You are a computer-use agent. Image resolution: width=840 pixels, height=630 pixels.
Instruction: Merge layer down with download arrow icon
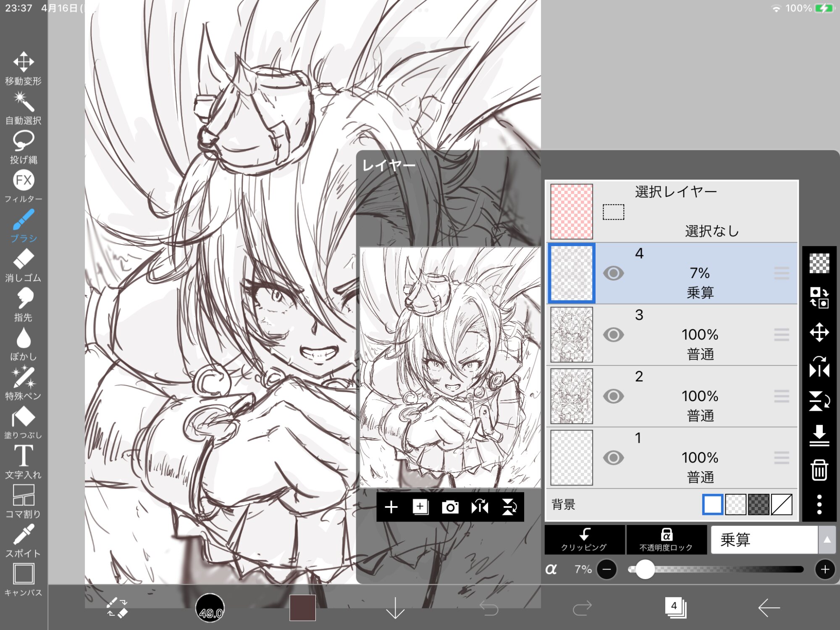tap(819, 435)
